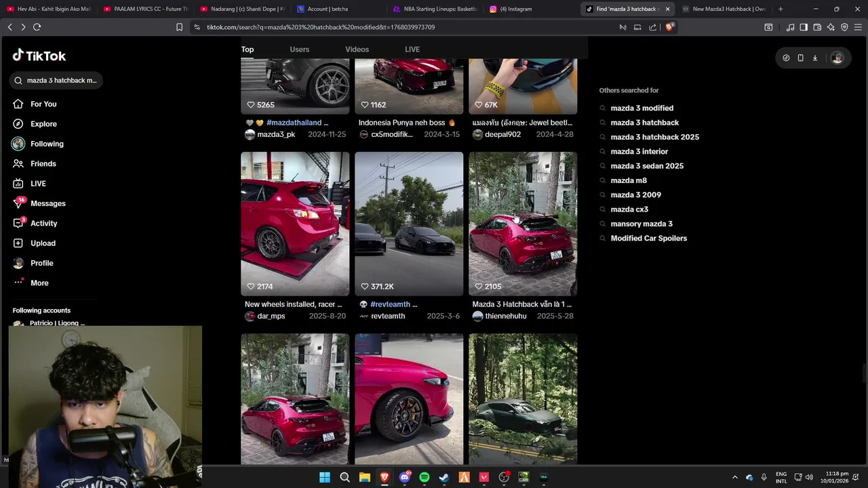This screenshot has height=488, width=868.
Task: Switch to the Top results tab
Action: point(248,49)
